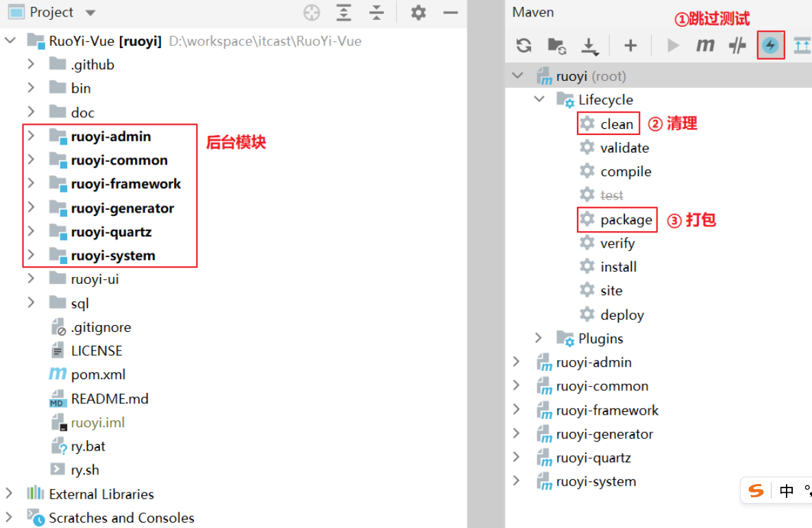The height and width of the screenshot is (528, 812).
Task: Hide the Project panel with minus icon
Action: (x=450, y=12)
